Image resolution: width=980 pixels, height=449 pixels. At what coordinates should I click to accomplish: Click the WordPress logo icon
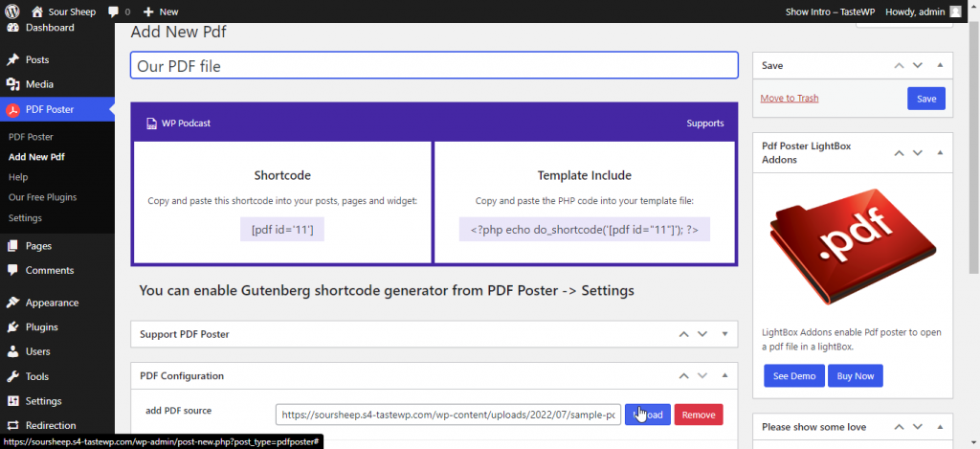click(x=12, y=11)
